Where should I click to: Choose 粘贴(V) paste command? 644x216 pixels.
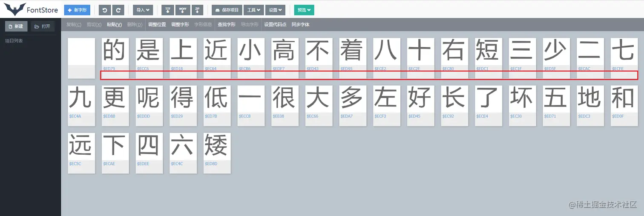click(x=114, y=25)
